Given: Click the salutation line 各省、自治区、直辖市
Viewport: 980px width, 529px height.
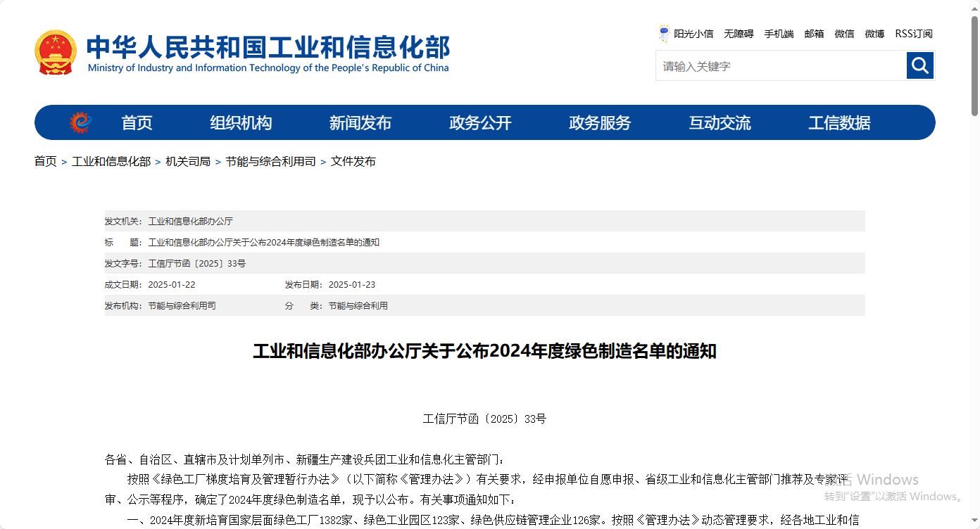Looking at the screenshot, I should pyautogui.click(x=305, y=459).
